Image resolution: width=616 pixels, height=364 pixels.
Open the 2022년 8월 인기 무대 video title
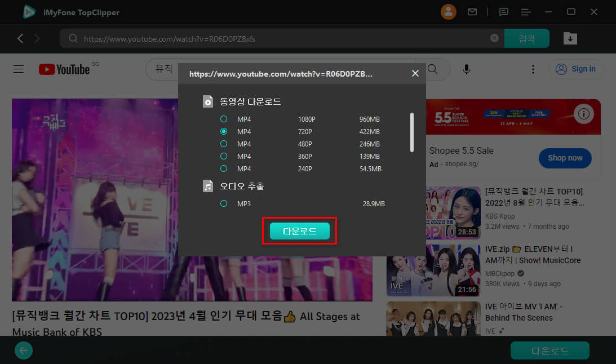point(534,197)
